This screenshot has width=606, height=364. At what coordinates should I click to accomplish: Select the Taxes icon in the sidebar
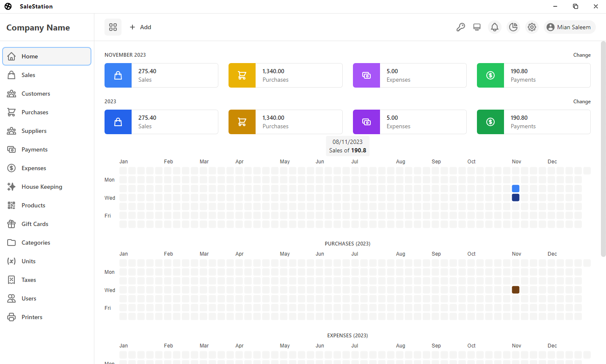click(12, 279)
